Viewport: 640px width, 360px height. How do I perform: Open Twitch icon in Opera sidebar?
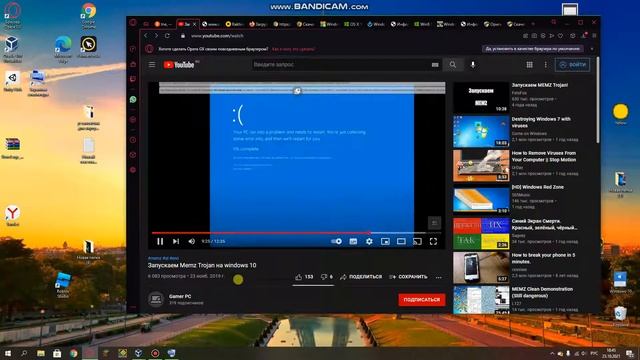click(133, 79)
